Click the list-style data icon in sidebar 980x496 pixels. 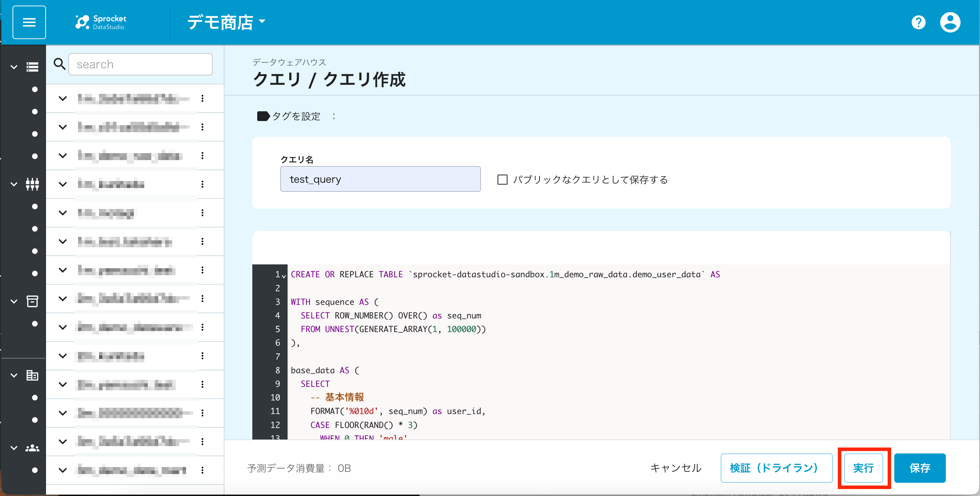pos(32,67)
